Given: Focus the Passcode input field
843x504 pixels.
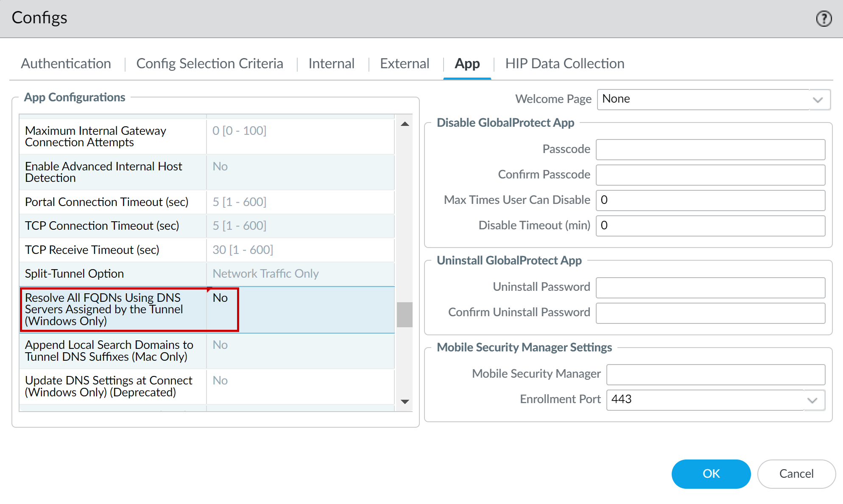Looking at the screenshot, I should pyautogui.click(x=710, y=150).
